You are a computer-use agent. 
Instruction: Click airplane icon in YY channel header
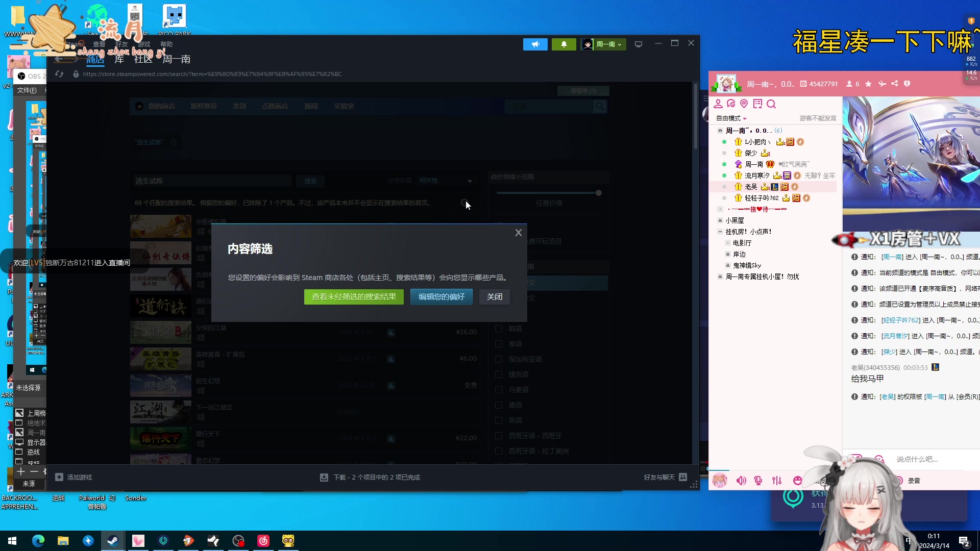click(882, 84)
